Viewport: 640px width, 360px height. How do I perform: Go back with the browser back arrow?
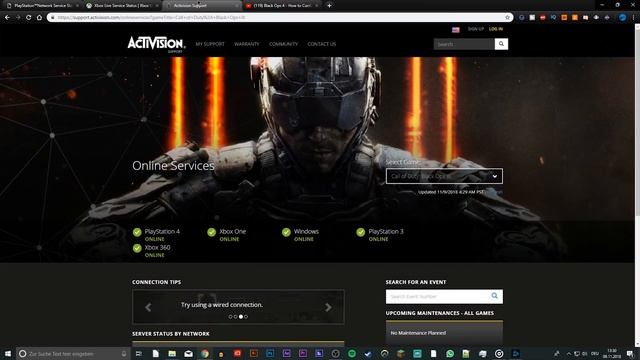pyautogui.click(x=7, y=18)
